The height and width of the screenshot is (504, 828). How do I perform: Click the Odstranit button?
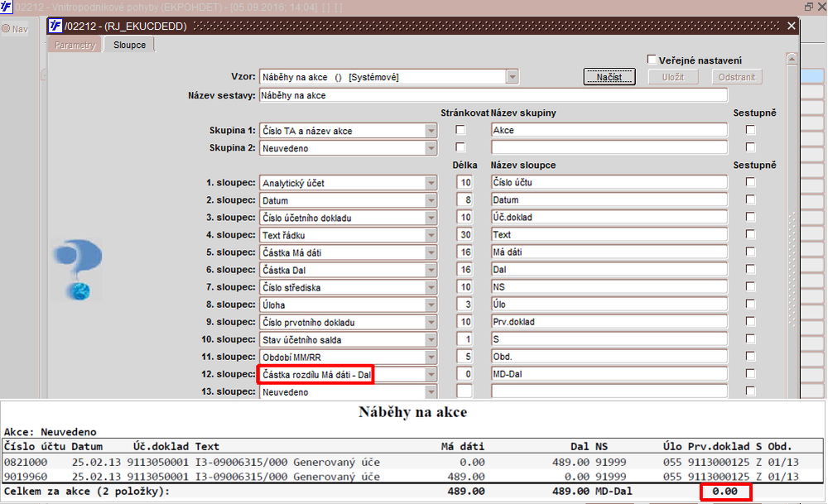[x=737, y=77]
